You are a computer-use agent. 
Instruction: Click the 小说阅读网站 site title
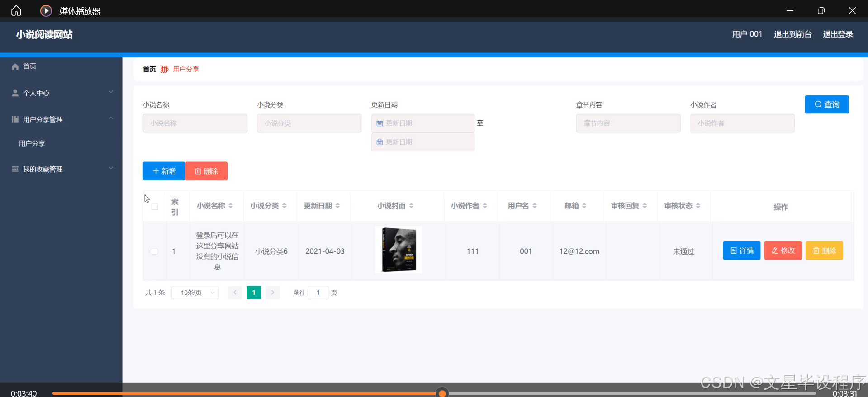click(44, 35)
